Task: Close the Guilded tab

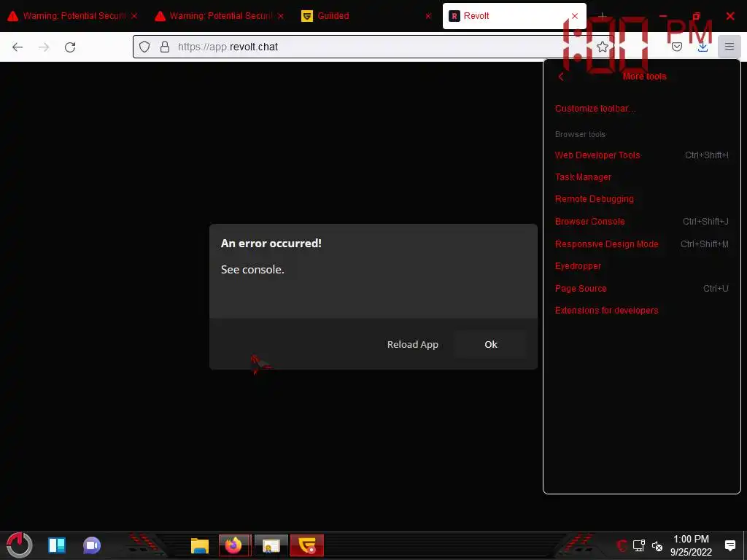Action: (428, 16)
